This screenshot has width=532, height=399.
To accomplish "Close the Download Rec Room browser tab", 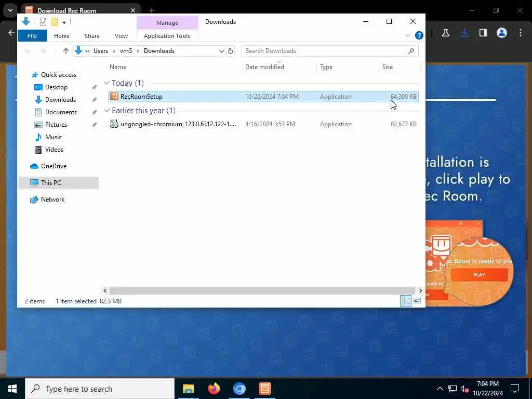I will [x=132, y=10].
